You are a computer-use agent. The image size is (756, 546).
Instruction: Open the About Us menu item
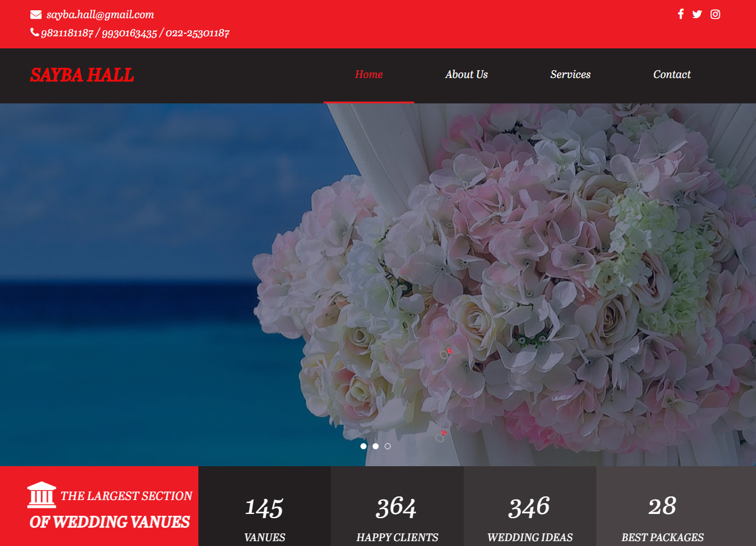pos(466,74)
